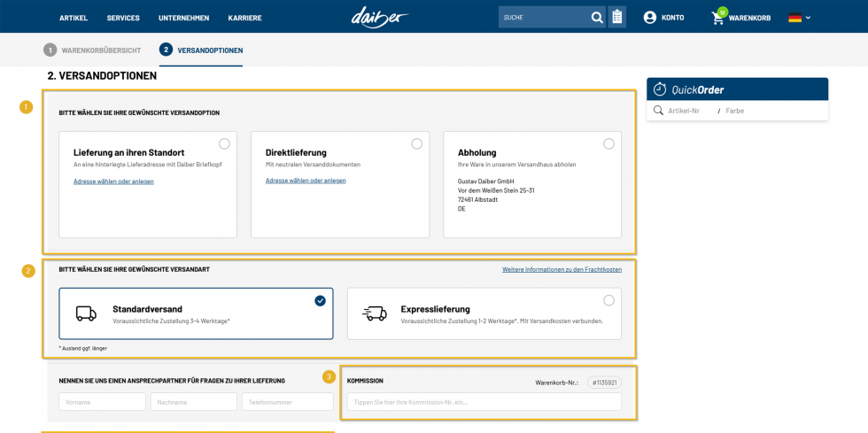This screenshot has width=868, height=433.
Task: Open the ARTIKEL menu
Action: tap(74, 18)
